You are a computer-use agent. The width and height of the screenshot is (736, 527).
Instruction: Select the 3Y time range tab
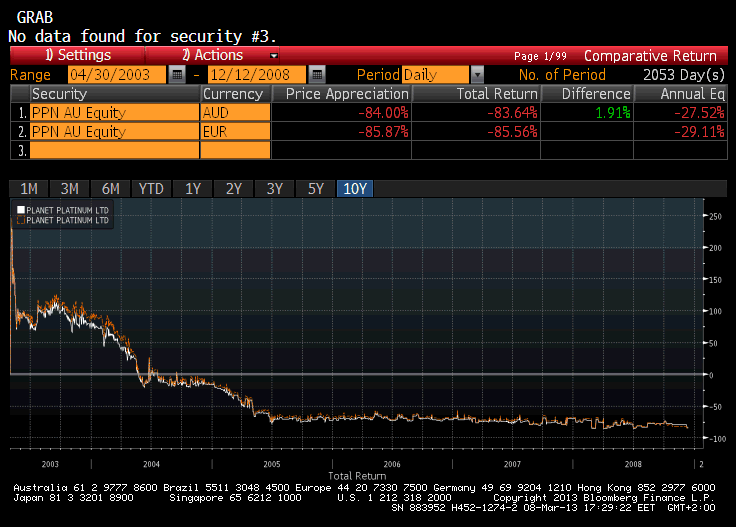point(275,189)
